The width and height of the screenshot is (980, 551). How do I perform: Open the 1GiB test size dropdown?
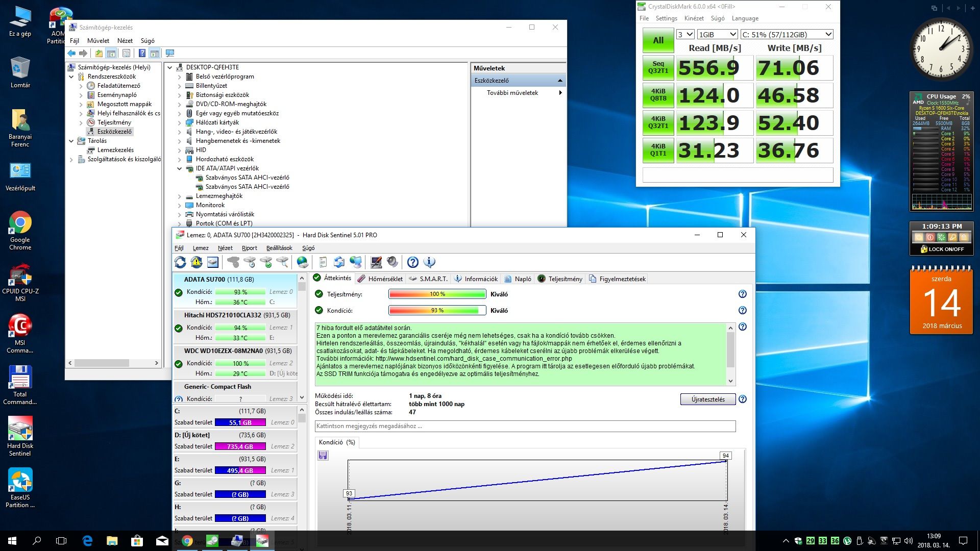pyautogui.click(x=718, y=34)
